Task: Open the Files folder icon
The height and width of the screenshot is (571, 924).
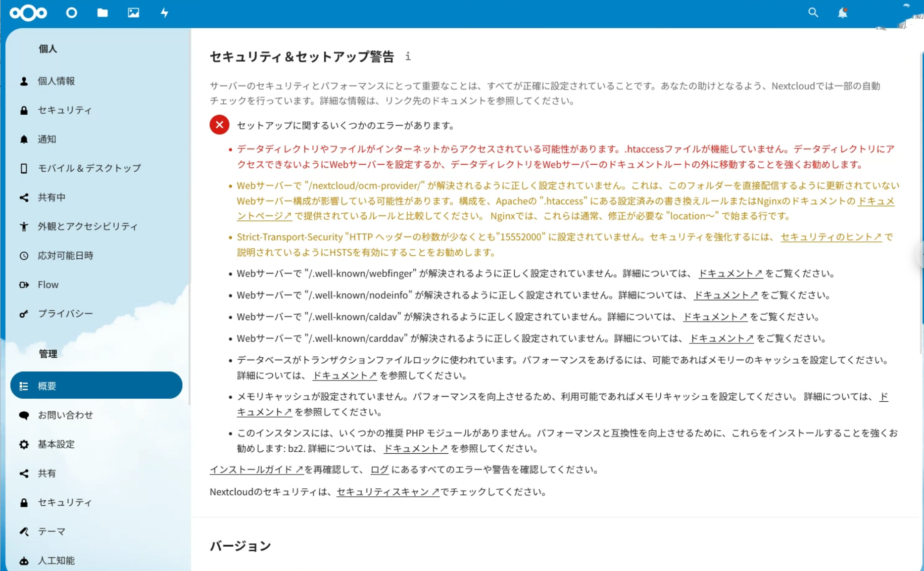Action: (x=102, y=13)
